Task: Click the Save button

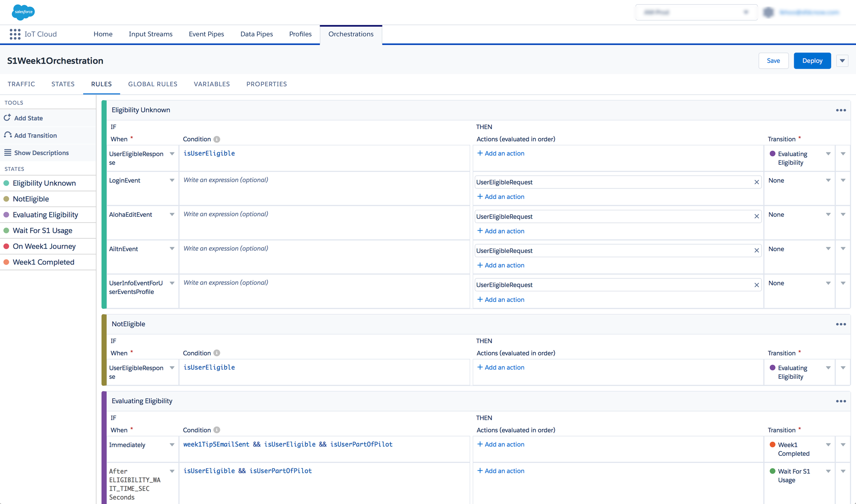Action: pyautogui.click(x=773, y=61)
